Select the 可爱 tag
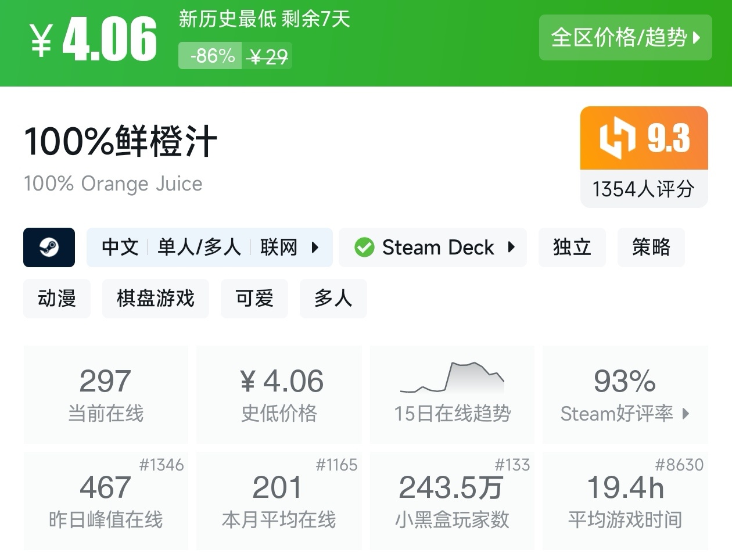The height and width of the screenshot is (560, 732). (254, 299)
